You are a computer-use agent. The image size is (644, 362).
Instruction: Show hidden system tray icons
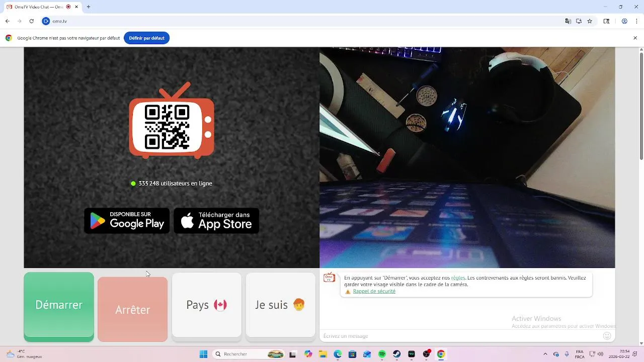545,354
